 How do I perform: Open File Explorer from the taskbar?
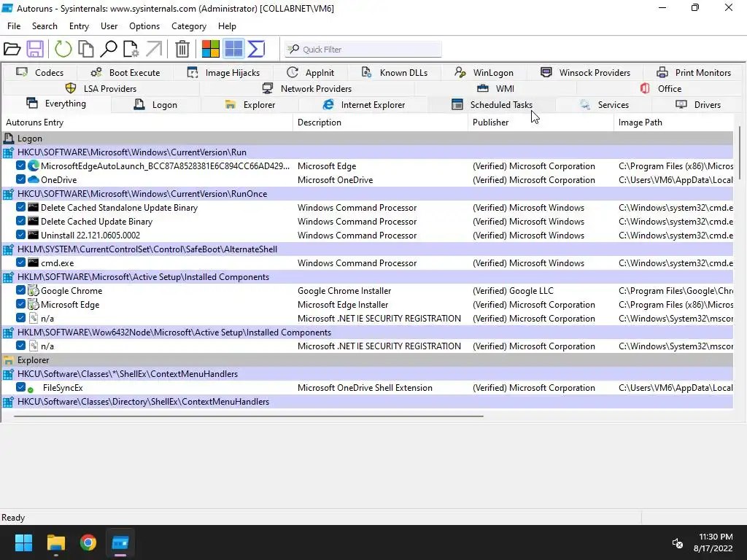[x=55, y=542]
